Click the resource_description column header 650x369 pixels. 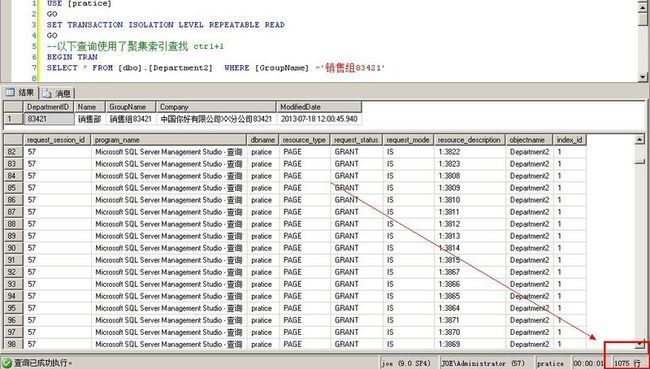(x=470, y=140)
